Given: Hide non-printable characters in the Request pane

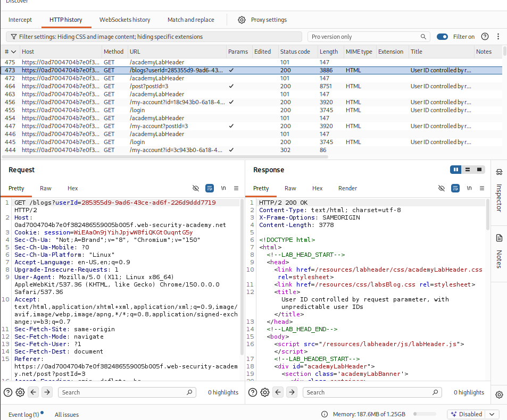Looking at the screenshot, I should (x=196, y=188).
